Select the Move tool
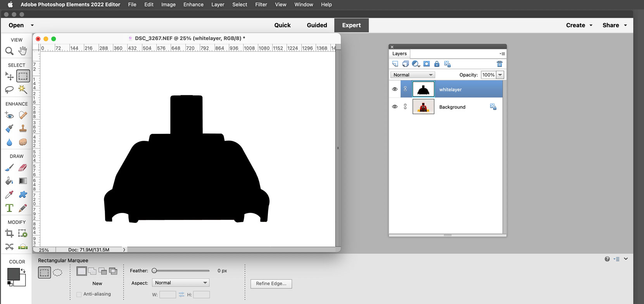This screenshot has height=304, width=644. click(9, 76)
